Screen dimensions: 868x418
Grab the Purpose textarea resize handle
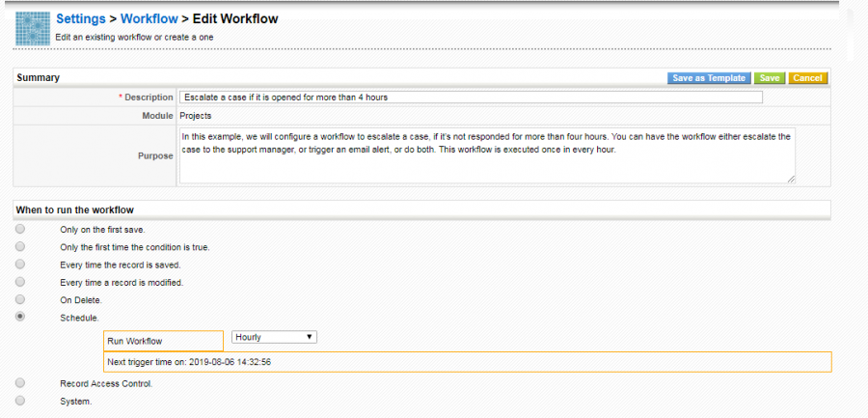click(x=792, y=179)
